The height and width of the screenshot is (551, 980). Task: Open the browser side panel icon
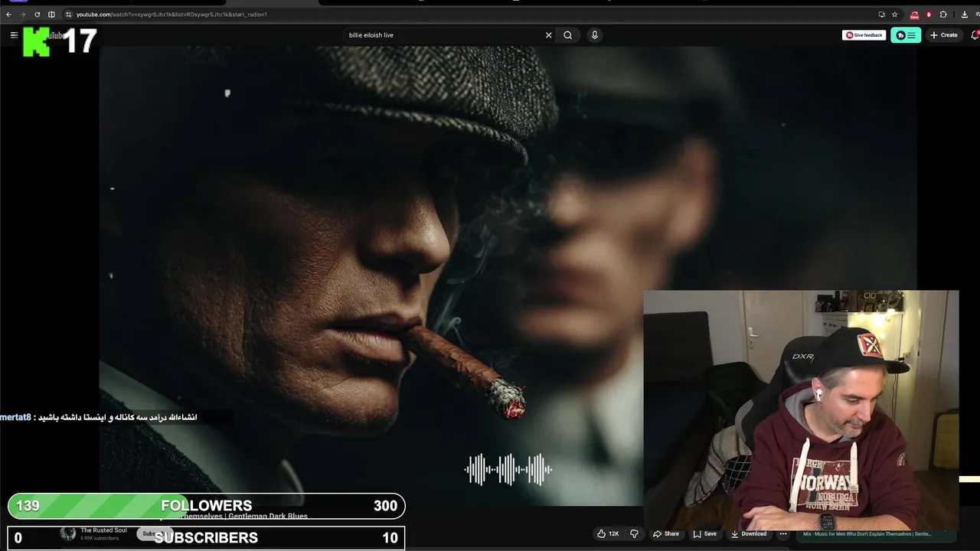point(51,15)
